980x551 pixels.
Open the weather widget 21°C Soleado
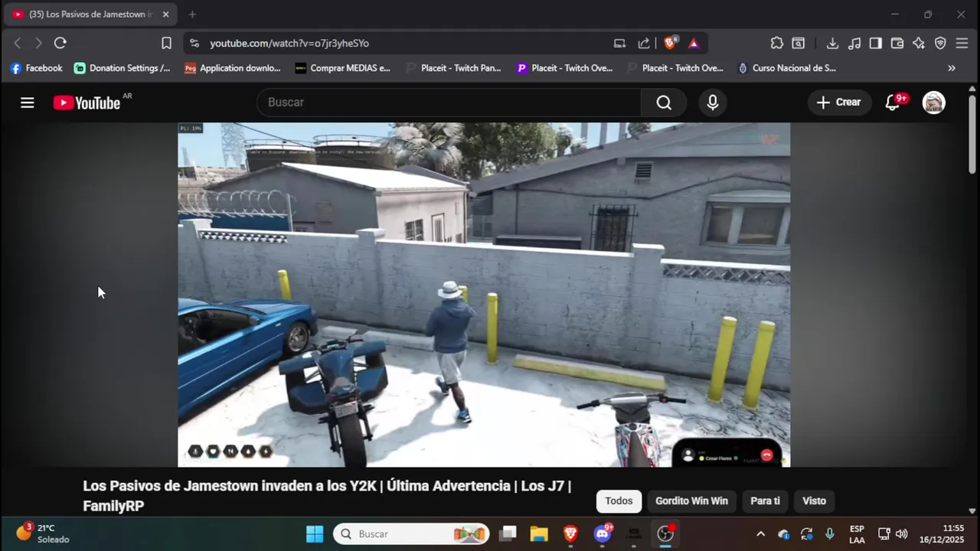click(44, 534)
